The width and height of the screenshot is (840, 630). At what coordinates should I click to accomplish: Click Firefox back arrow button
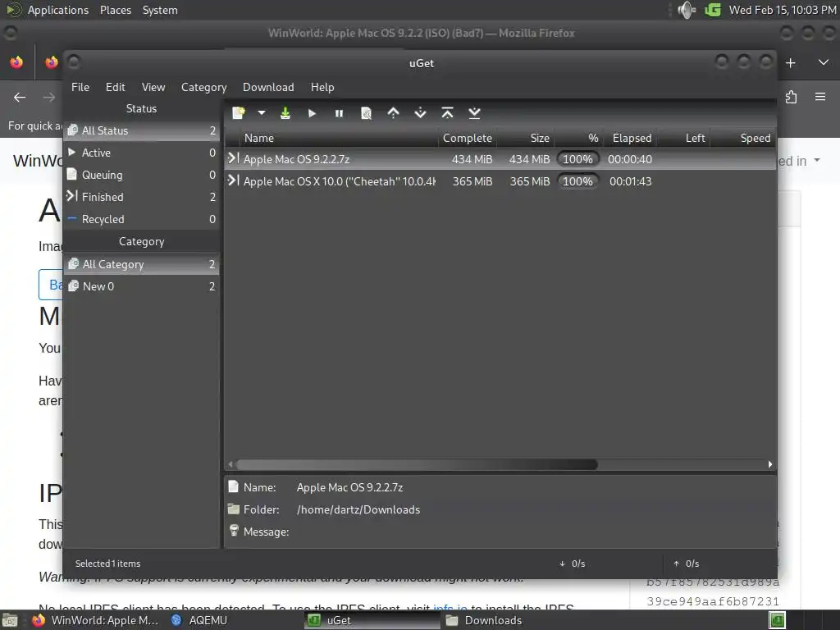[20, 97]
